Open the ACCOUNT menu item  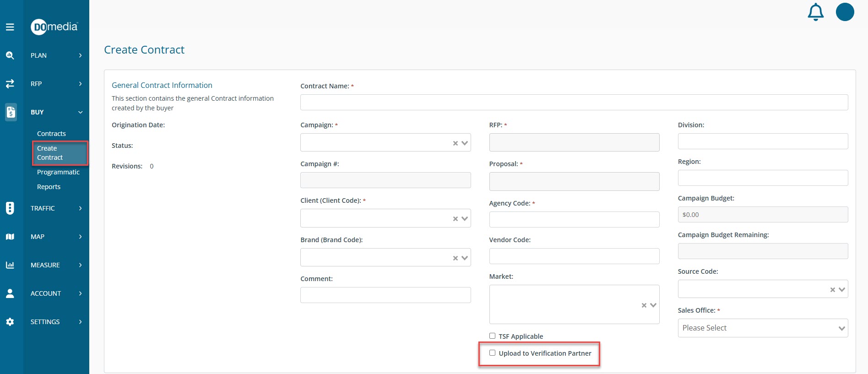click(46, 293)
